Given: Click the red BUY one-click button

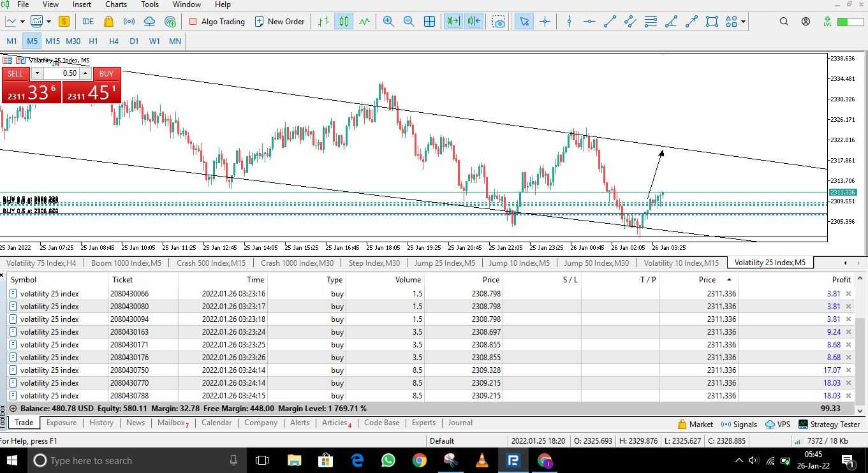Looking at the screenshot, I should point(106,73).
